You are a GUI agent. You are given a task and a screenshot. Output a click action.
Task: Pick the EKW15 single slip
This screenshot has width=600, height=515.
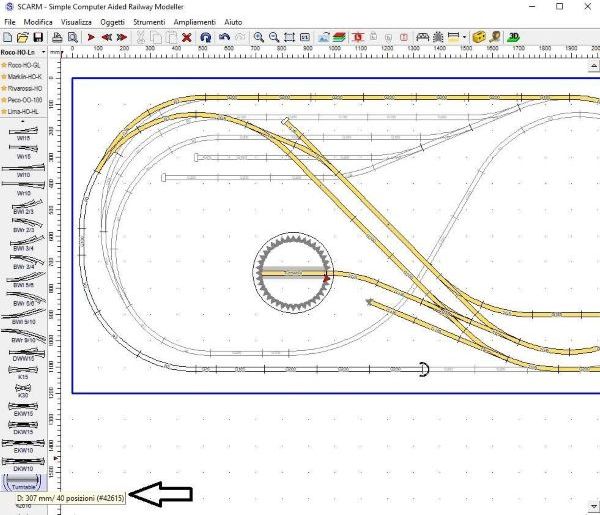23,409
